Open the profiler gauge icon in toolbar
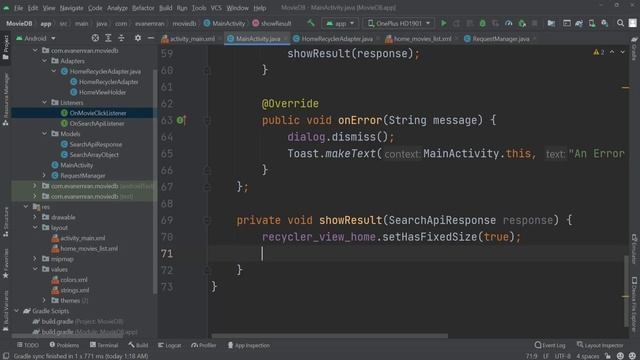Screen dimensions: 640x360 click(x=509, y=23)
